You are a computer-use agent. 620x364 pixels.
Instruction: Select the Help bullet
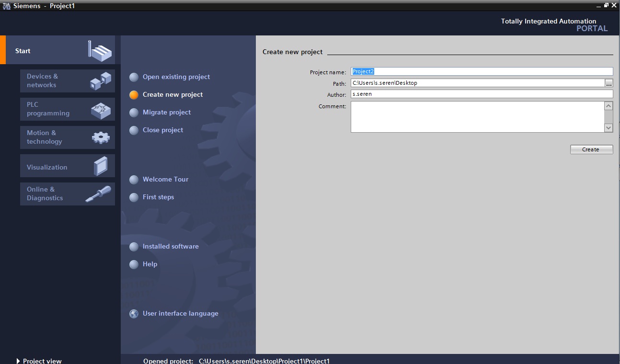click(134, 264)
